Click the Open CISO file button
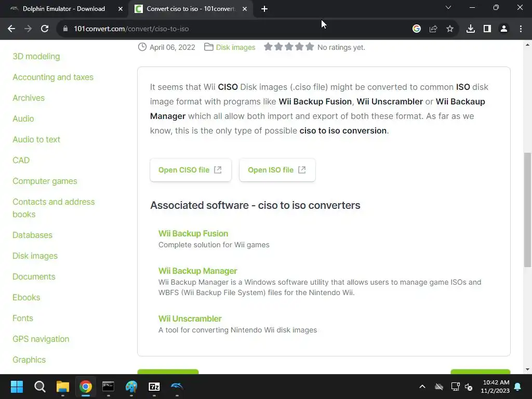This screenshot has height=399, width=532. click(191, 170)
